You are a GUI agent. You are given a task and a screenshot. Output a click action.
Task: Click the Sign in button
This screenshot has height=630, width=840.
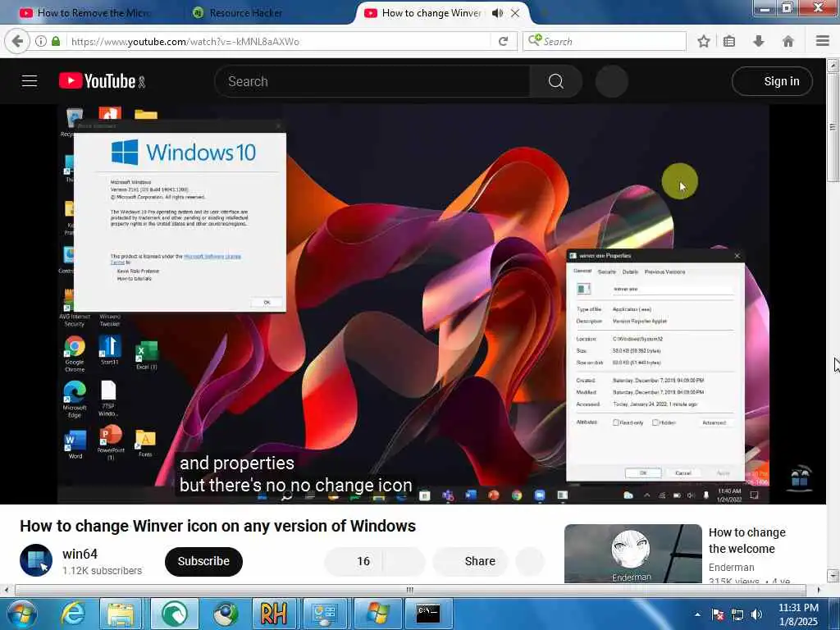coord(772,81)
